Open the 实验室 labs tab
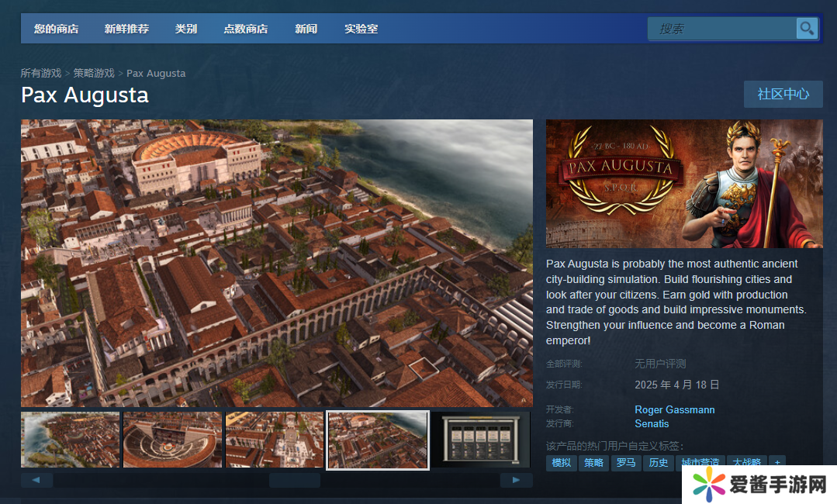The image size is (837, 504). [x=361, y=29]
